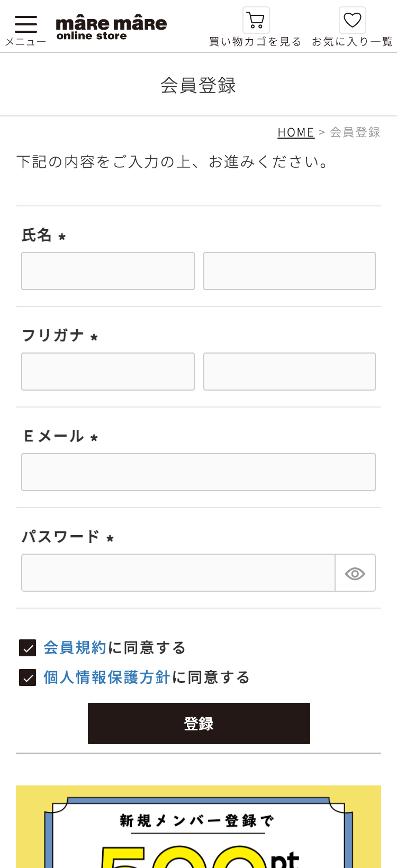Click the shopping cart icon
The width and height of the screenshot is (397, 868).
coord(256,21)
